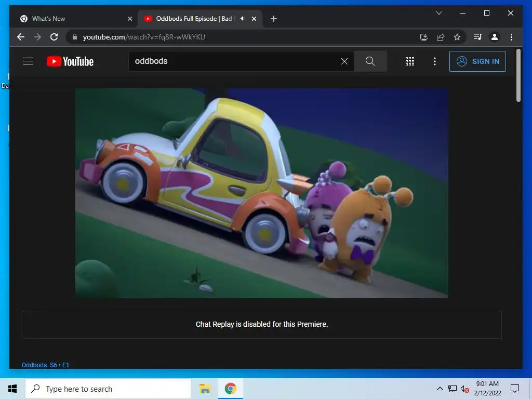
Task: Show hidden system tray icons
Action: pos(440,389)
